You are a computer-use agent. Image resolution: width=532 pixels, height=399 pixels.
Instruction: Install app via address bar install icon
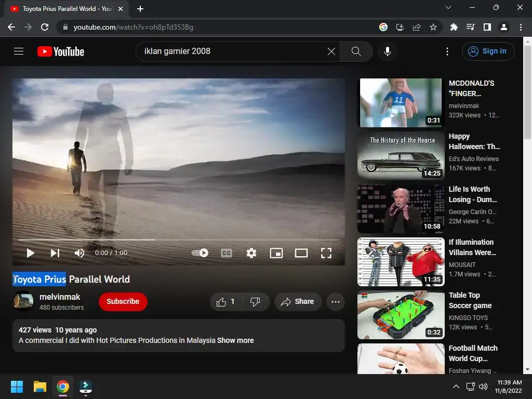coord(400,27)
